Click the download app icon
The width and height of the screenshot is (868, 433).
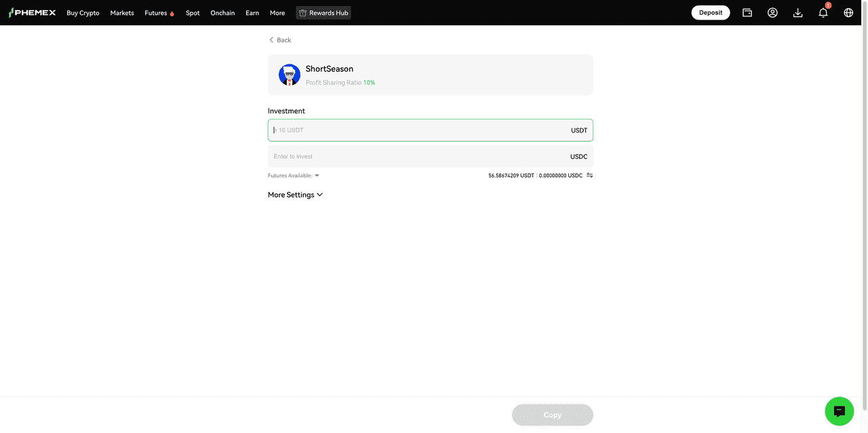[797, 12]
